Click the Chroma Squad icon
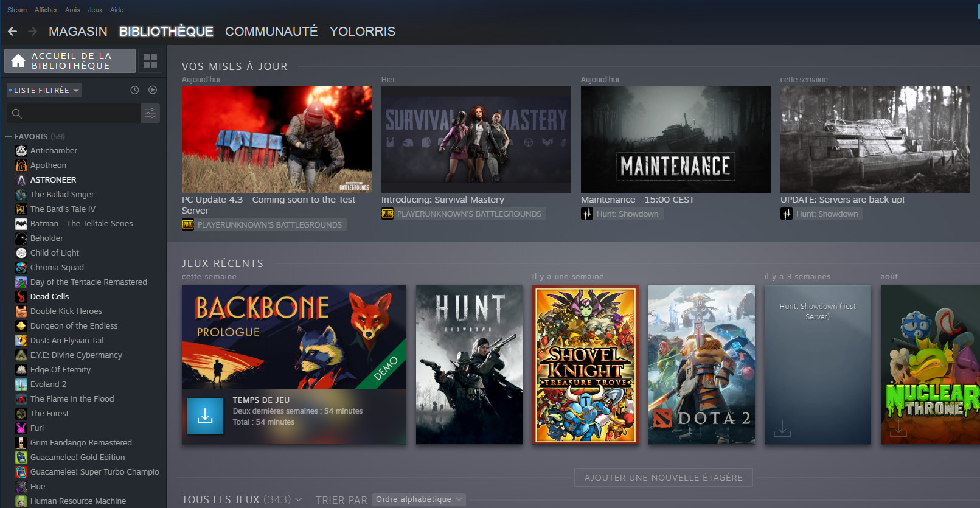 tap(21, 267)
